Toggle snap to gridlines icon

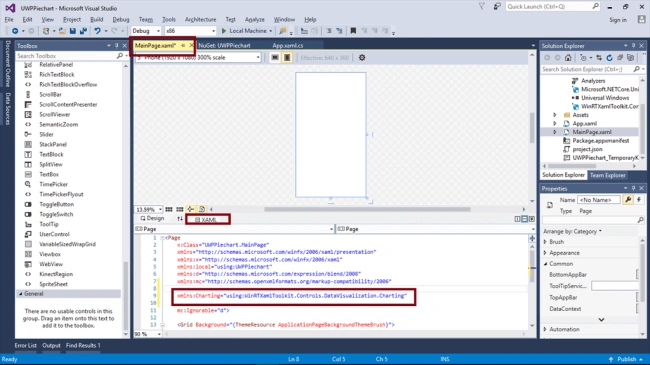(179, 209)
